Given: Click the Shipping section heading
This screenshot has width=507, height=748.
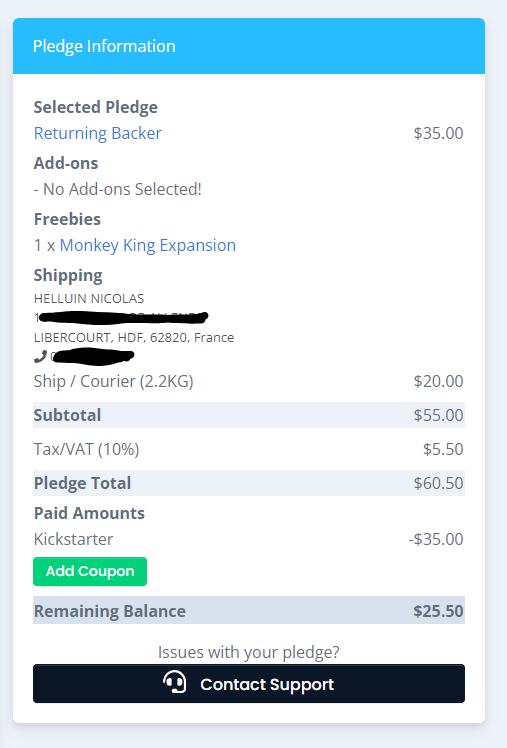Looking at the screenshot, I should coord(68,275).
